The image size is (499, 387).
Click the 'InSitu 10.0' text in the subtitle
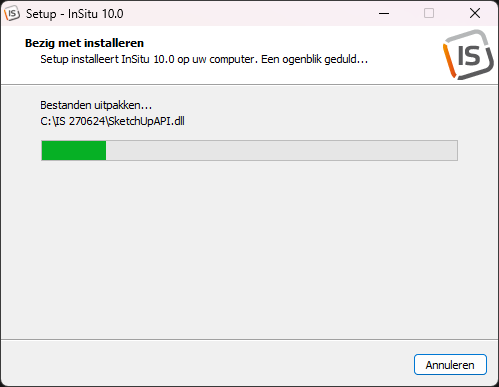point(148,59)
